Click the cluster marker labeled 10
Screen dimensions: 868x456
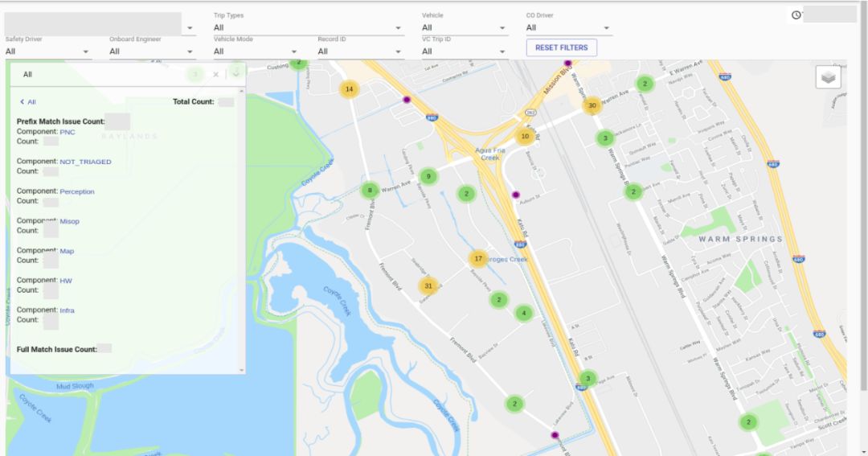(x=525, y=136)
